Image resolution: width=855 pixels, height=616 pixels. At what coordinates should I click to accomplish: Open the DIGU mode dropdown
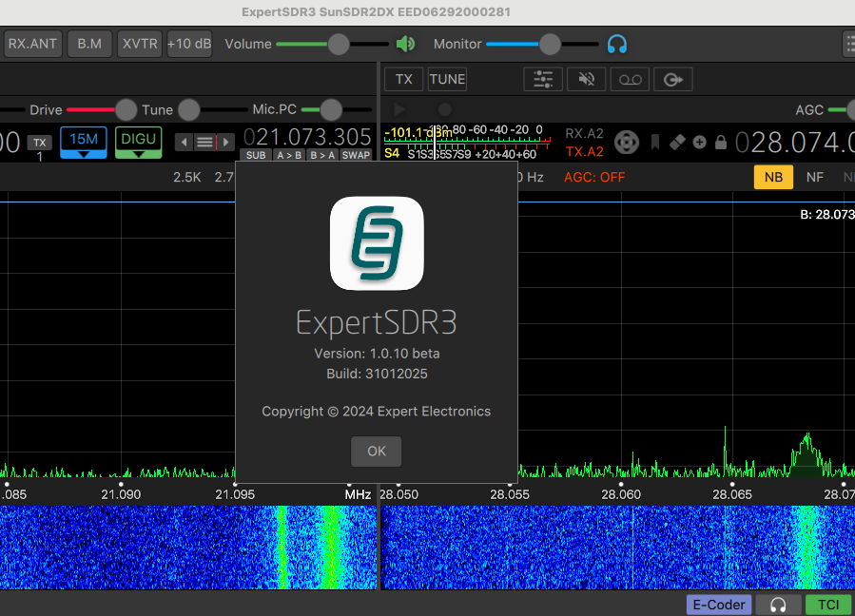(x=139, y=143)
